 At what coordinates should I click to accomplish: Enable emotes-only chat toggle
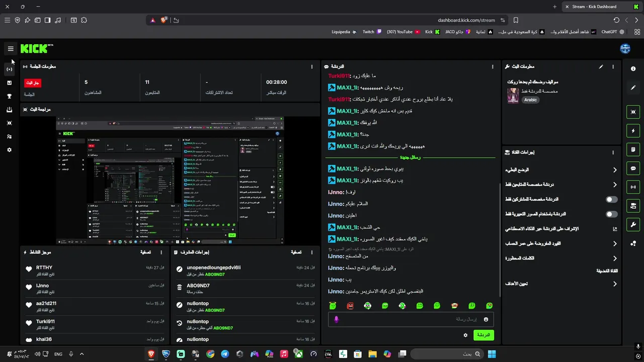coord(611,214)
